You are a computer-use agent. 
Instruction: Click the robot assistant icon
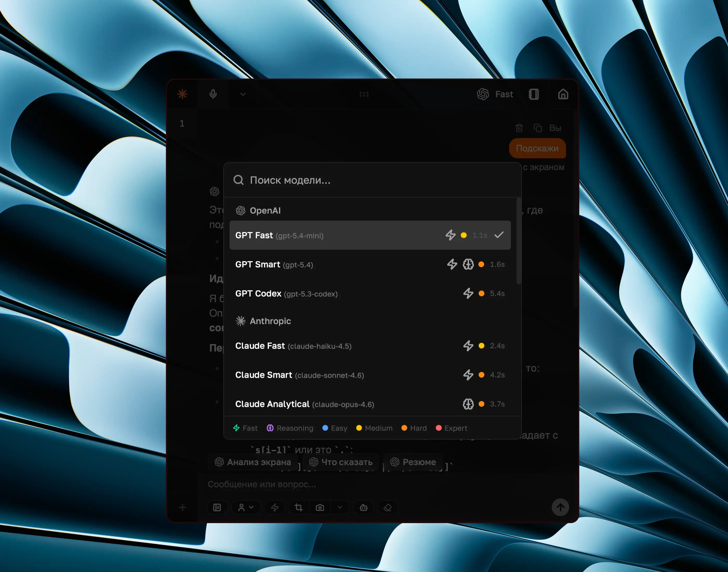[363, 507]
